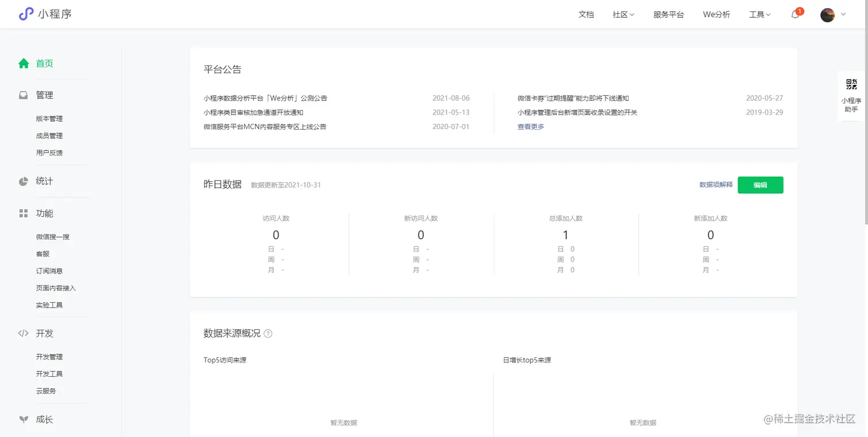Go to 首页 in the sidebar
This screenshot has width=868, height=437.
[x=45, y=64]
